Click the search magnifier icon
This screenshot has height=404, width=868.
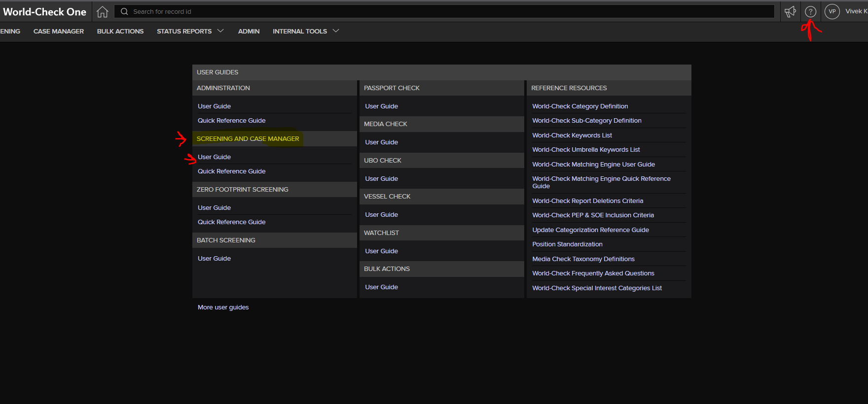pos(124,11)
